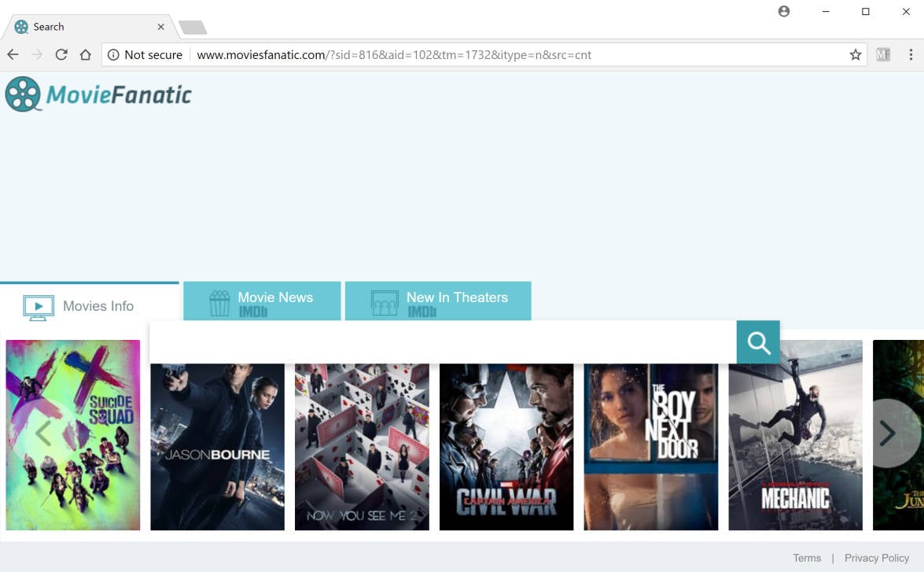Select the New In Theaters tab
Image resolution: width=924 pixels, height=572 pixels.
coord(456,297)
